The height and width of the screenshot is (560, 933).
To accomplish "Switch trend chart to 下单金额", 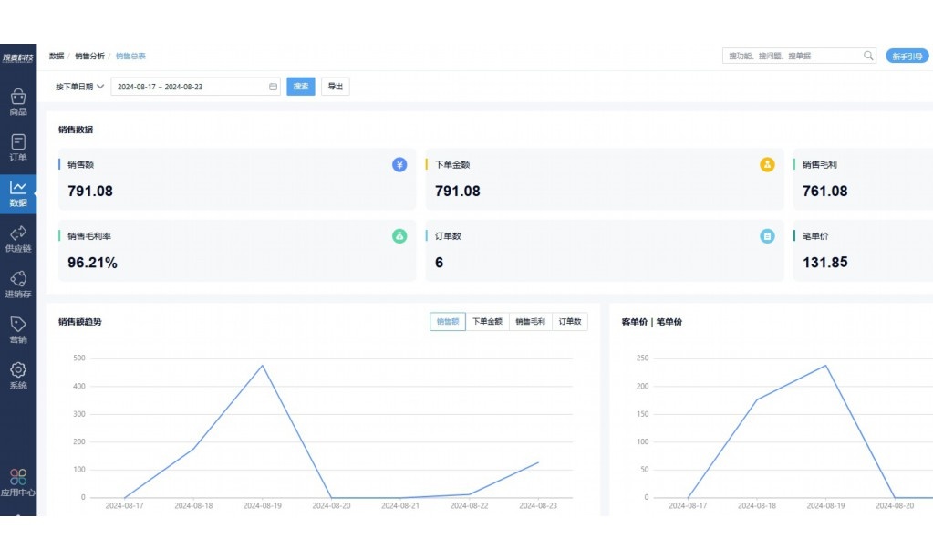I will [487, 322].
